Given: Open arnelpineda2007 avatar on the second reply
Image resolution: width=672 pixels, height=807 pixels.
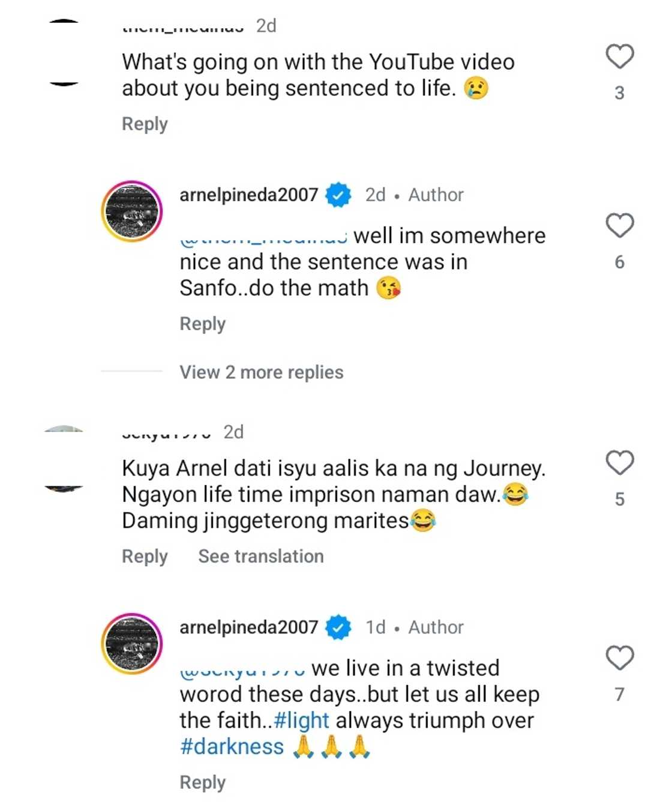Looking at the screenshot, I should tap(132, 644).
